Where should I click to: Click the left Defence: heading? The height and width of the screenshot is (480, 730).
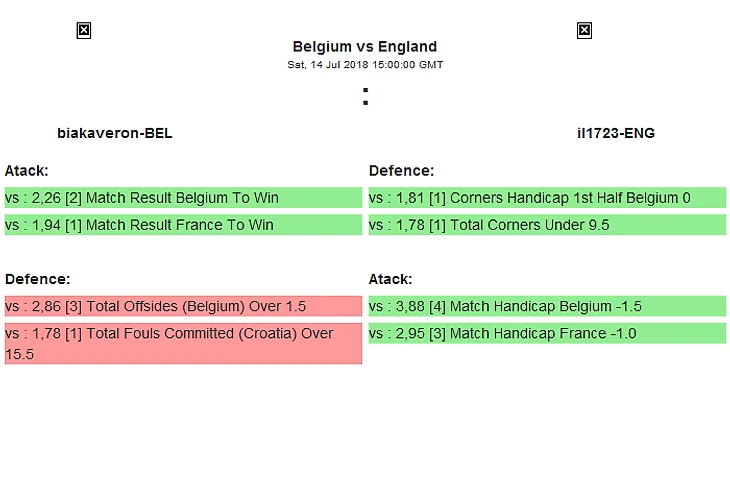37,279
